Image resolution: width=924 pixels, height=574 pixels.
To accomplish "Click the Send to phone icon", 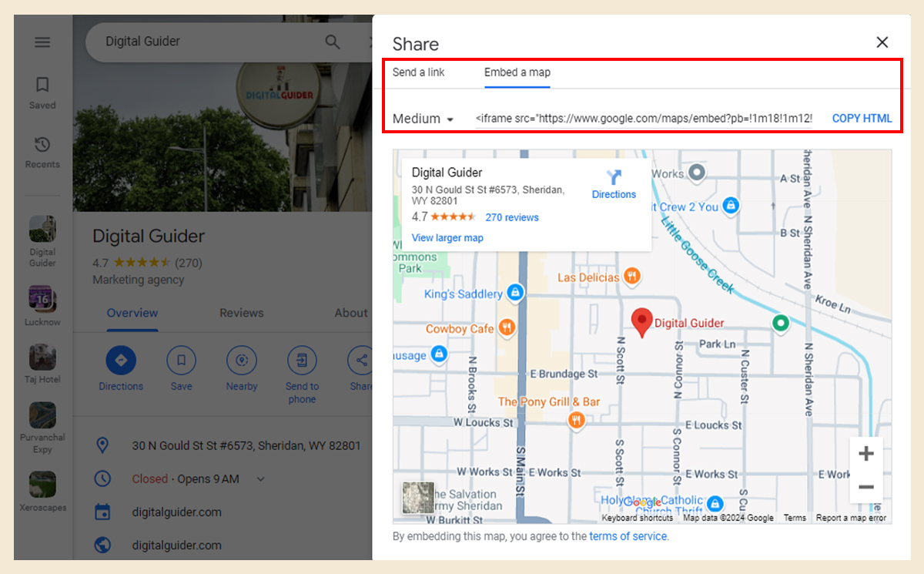I will [302, 360].
